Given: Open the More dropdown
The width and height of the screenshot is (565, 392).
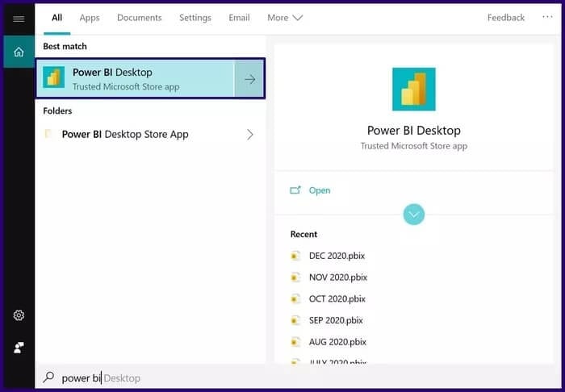Looking at the screenshot, I should tap(285, 18).
